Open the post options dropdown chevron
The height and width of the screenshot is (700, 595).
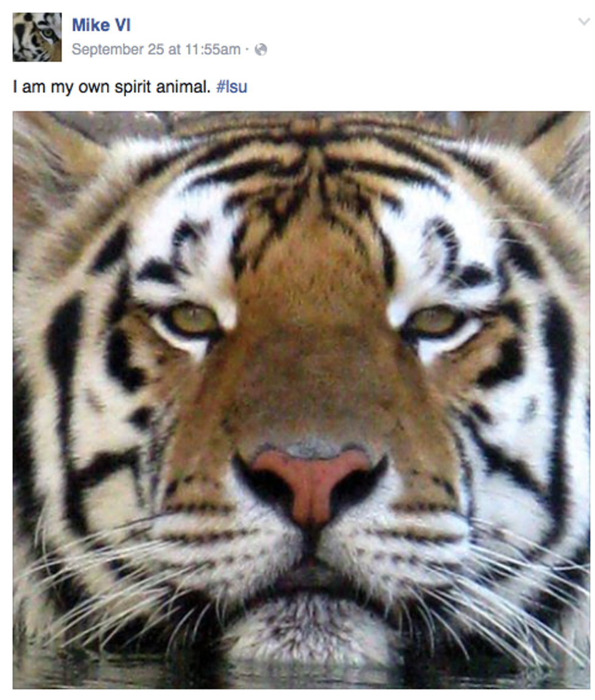583,22
